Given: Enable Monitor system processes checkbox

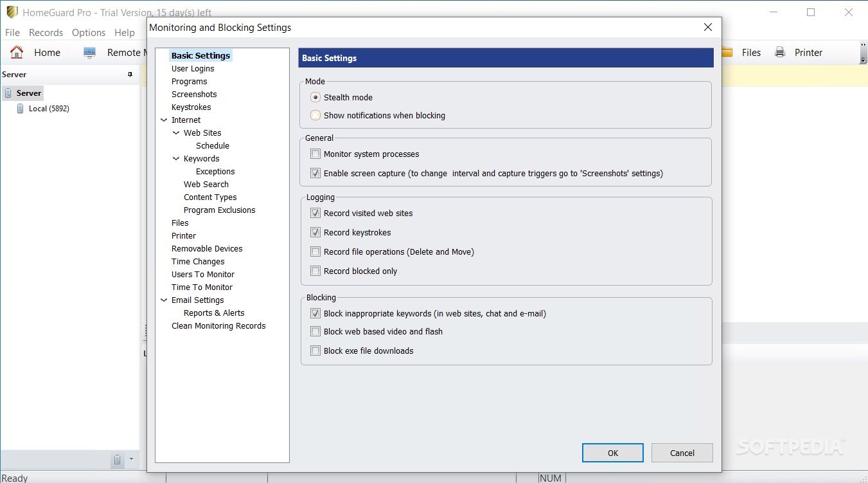Looking at the screenshot, I should [315, 154].
